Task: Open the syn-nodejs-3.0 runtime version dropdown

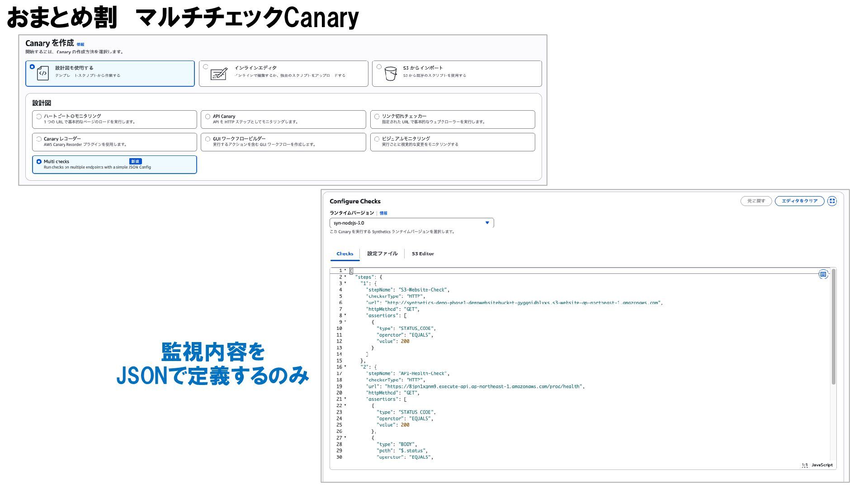Action: [x=411, y=223]
